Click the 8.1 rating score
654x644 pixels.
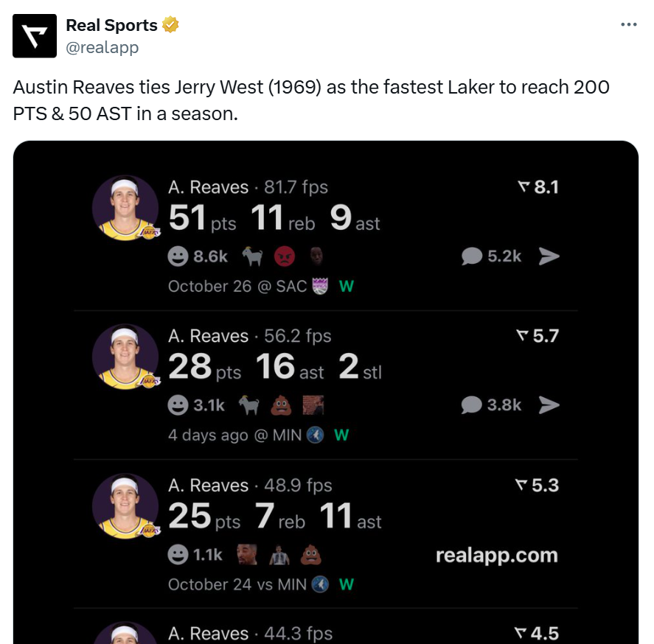539,187
